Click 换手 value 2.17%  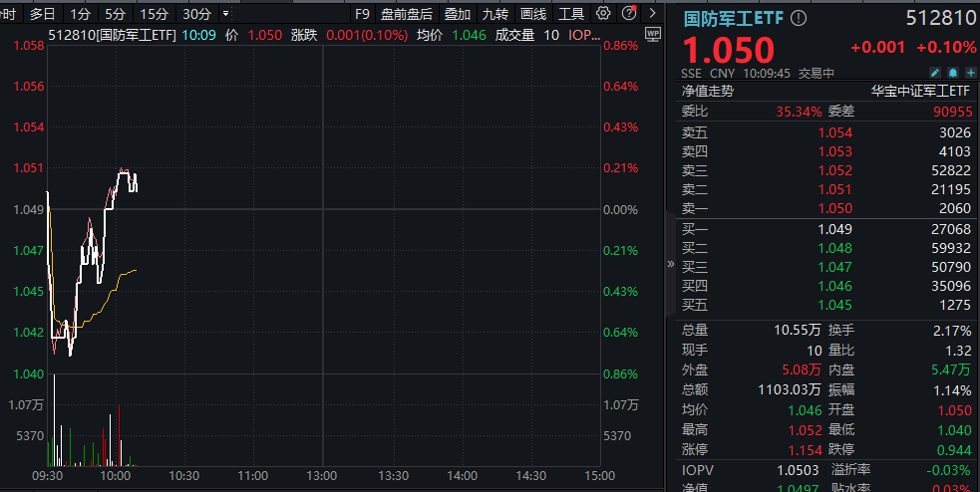[x=952, y=331]
